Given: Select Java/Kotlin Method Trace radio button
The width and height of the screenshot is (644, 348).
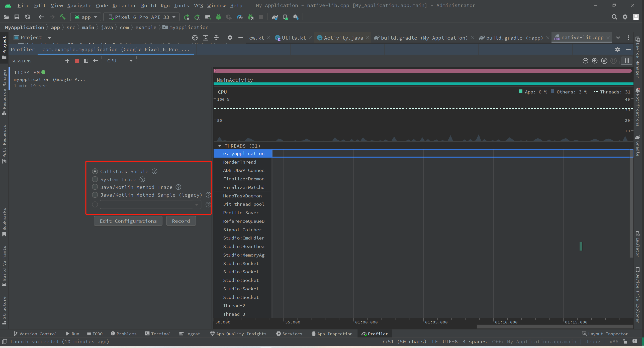Looking at the screenshot, I should [x=95, y=187].
